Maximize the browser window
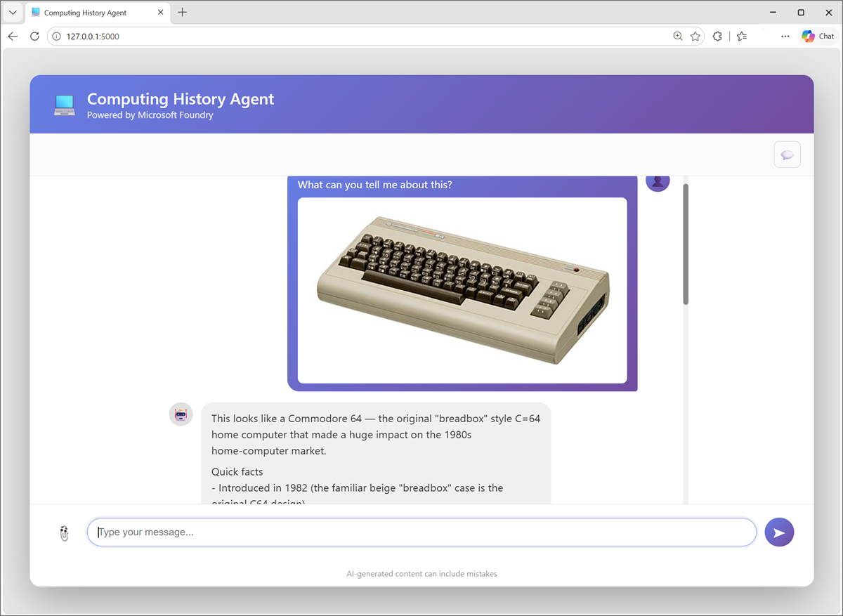This screenshot has width=843, height=616. (800, 13)
